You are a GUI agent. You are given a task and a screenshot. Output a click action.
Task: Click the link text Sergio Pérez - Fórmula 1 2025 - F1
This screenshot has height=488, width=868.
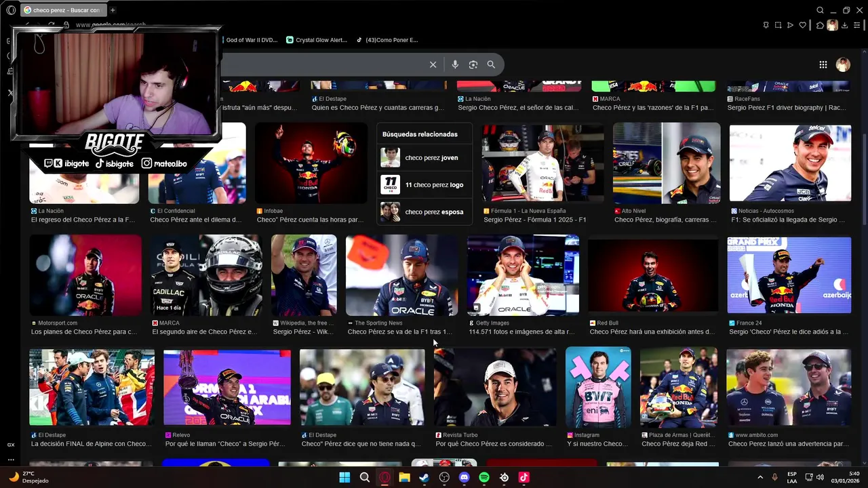535,220
